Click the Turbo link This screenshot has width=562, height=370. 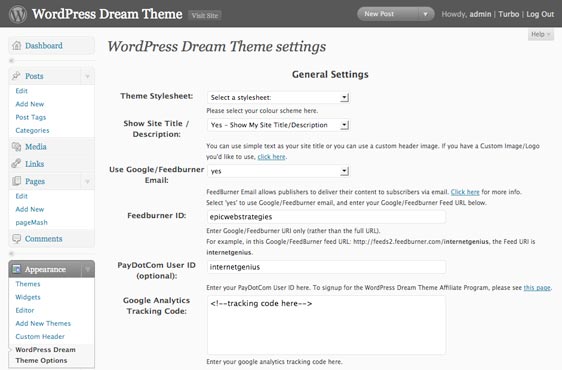(x=509, y=14)
